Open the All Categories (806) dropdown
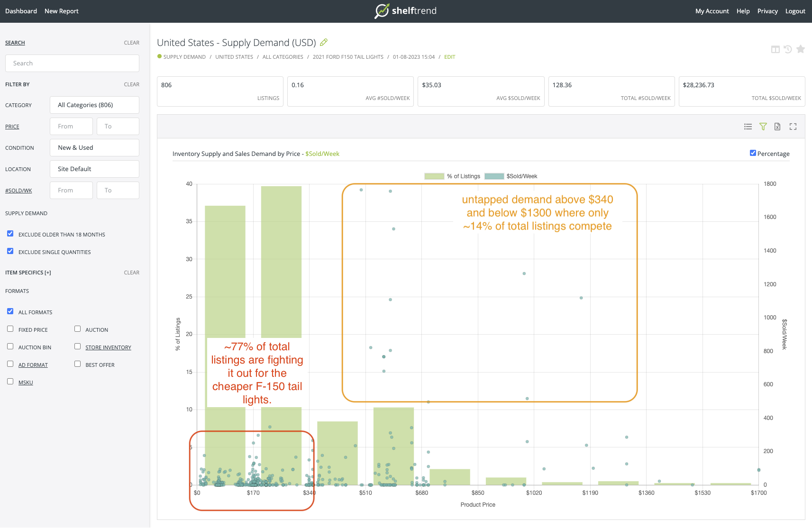Screen dimensions: 812x528 (x=94, y=105)
